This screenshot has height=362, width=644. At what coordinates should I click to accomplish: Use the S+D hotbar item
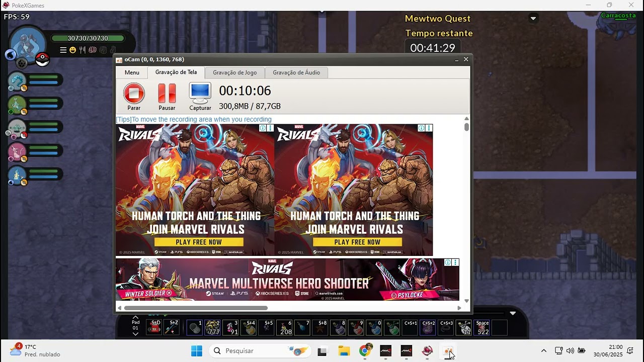tap(154, 327)
